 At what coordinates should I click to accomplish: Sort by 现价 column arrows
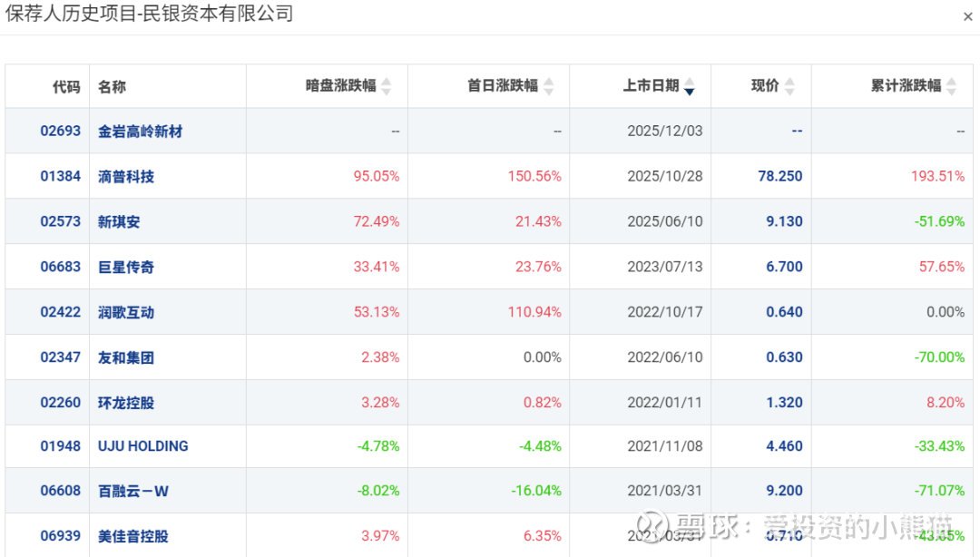pyautogui.click(x=789, y=86)
